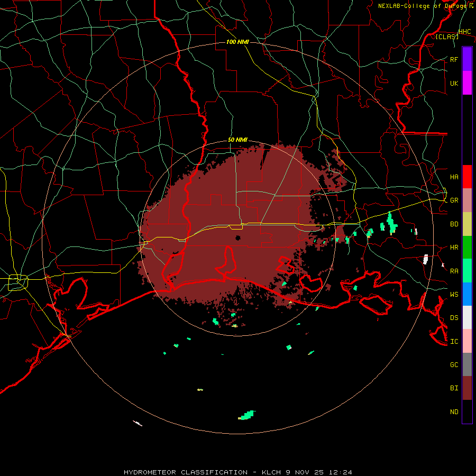Click the purple RF legend color swatch
The height and width of the screenshot is (476, 476).
467,59
